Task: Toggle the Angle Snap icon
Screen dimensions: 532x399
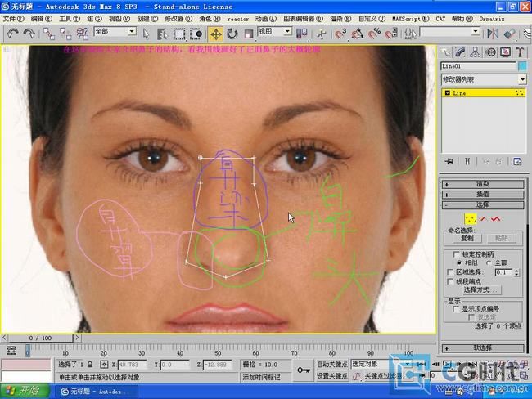Action: coord(358,34)
